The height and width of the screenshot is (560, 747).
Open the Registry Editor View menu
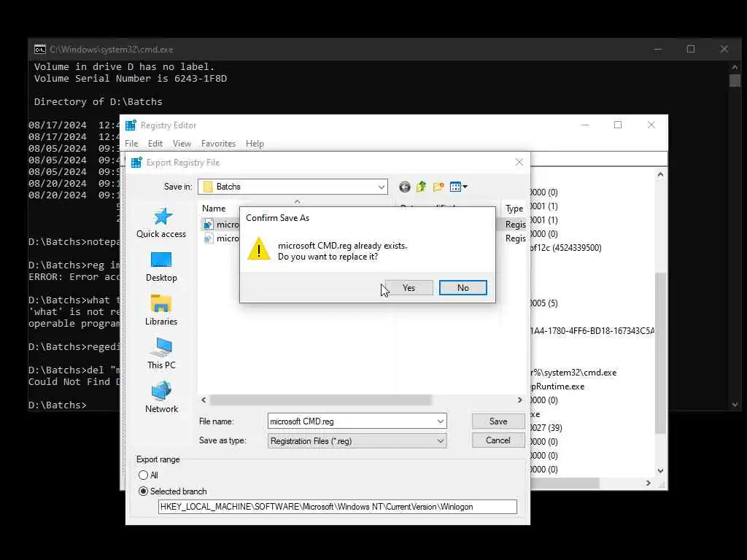pyautogui.click(x=182, y=144)
